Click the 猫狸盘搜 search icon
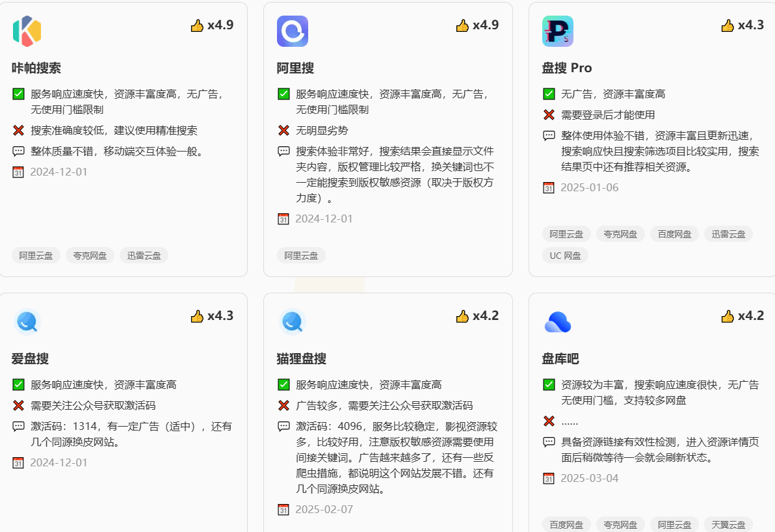The height and width of the screenshot is (532, 775). (291, 321)
